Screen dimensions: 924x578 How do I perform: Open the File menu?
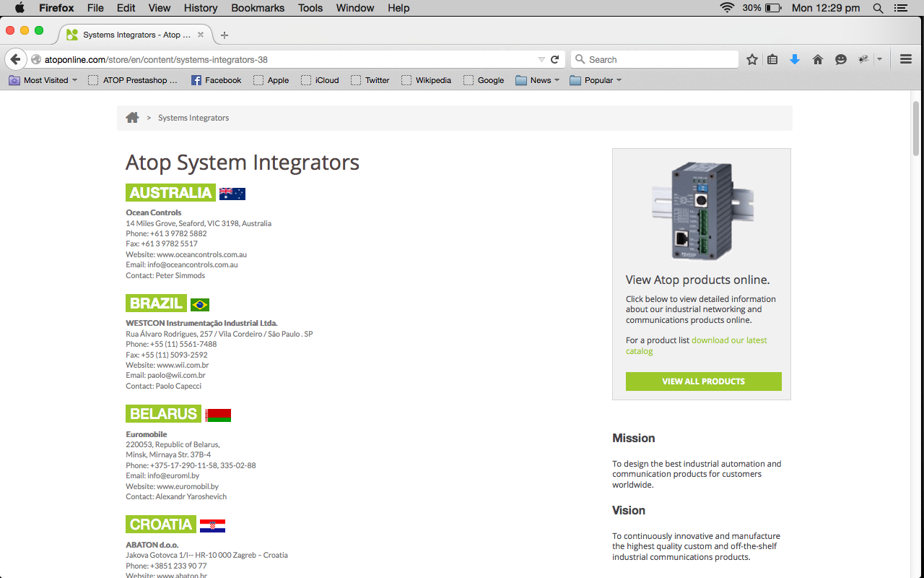(x=95, y=8)
